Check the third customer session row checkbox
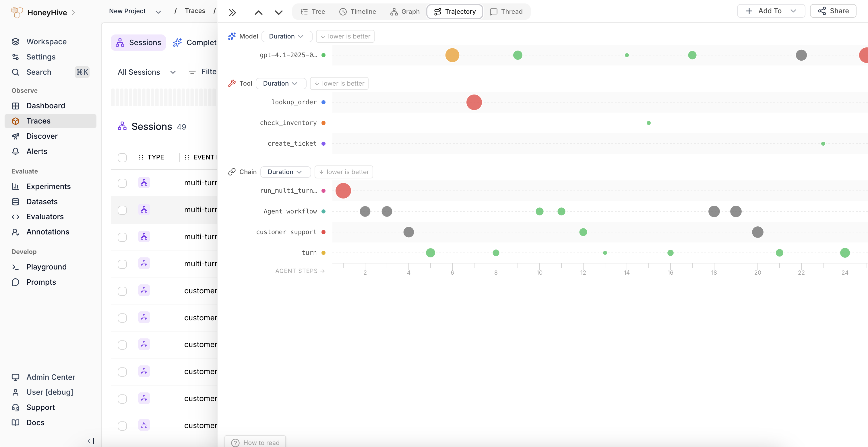This screenshot has height=447, width=868. coord(122,345)
